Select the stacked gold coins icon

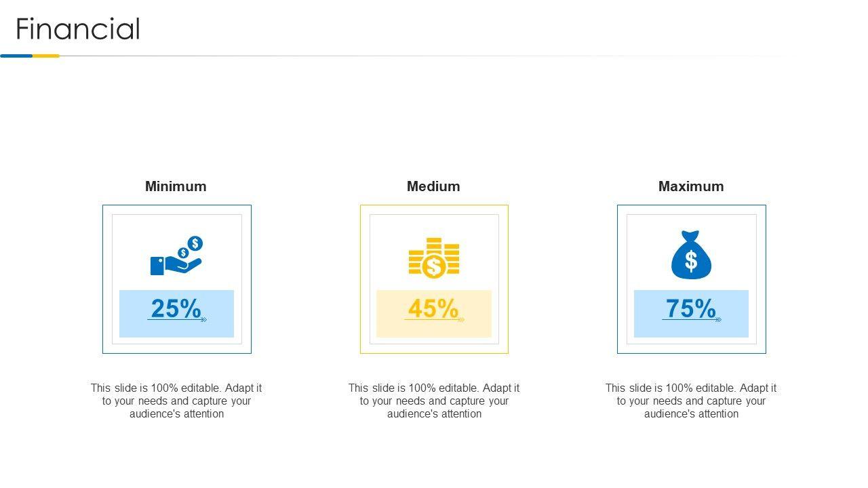point(434,258)
